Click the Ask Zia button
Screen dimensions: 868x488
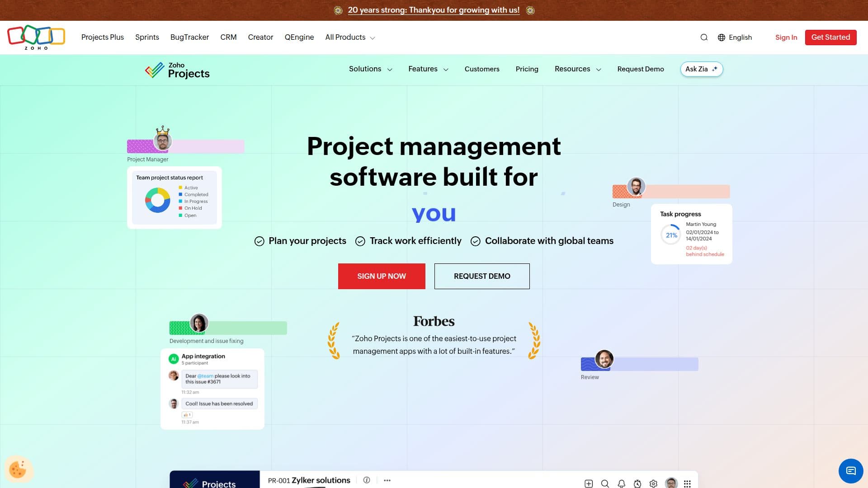(x=702, y=69)
